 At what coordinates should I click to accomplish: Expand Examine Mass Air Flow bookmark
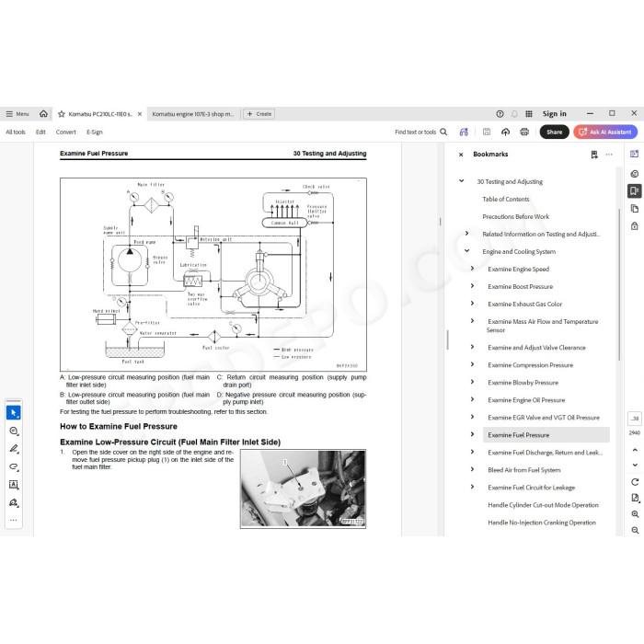click(x=472, y=321)
